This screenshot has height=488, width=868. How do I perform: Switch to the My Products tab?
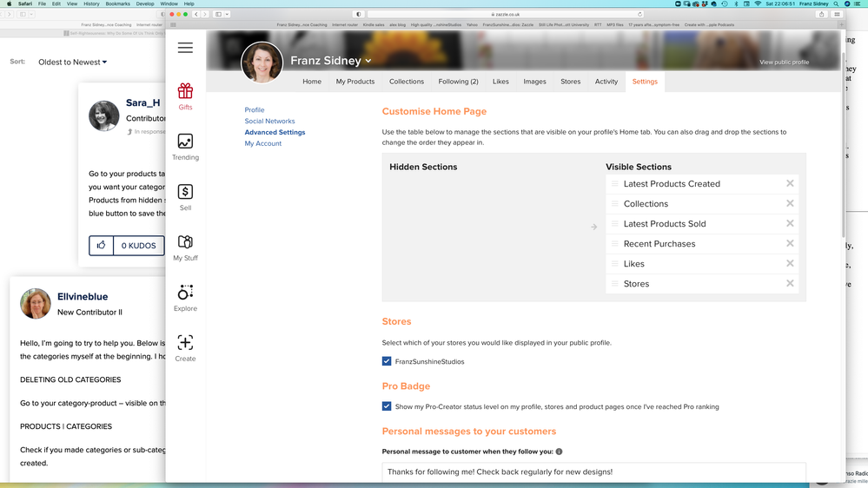tap(355, 82)
